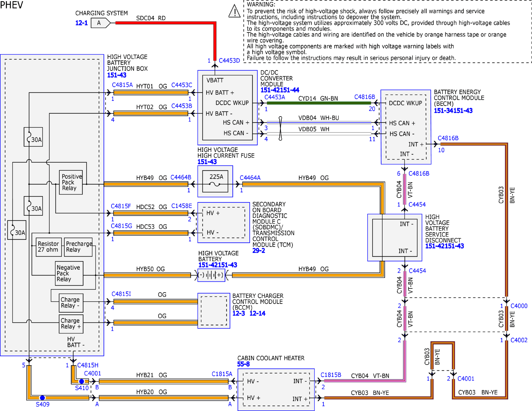This screenshot has width=532, height=411.
Task: Click the HYB20 OG wire label
Action: coord(152,392)
